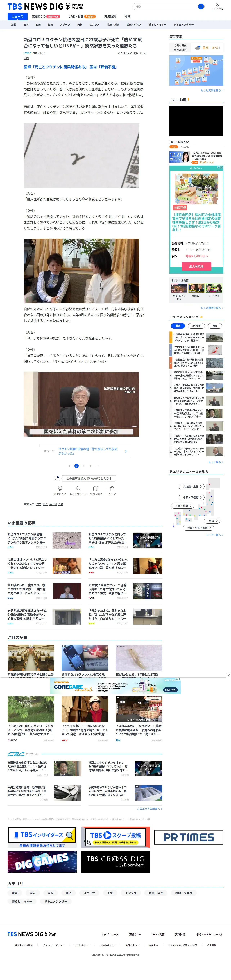Select the ニュース main tab
Viewport: 231px width, 980px height.
tap(17, 16)
